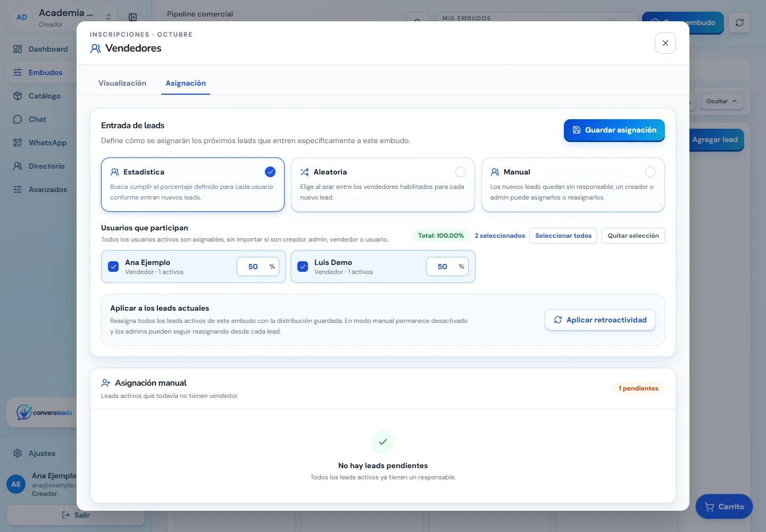766x532 pixels.
Task: Click the AD workspace avatar
Action: tap(22, 17)
